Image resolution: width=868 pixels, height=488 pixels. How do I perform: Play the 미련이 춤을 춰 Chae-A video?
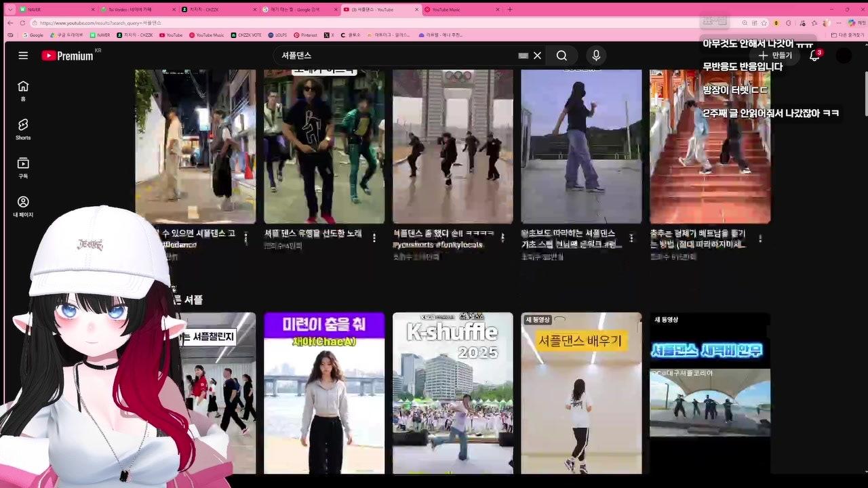(x=324, y=393)
